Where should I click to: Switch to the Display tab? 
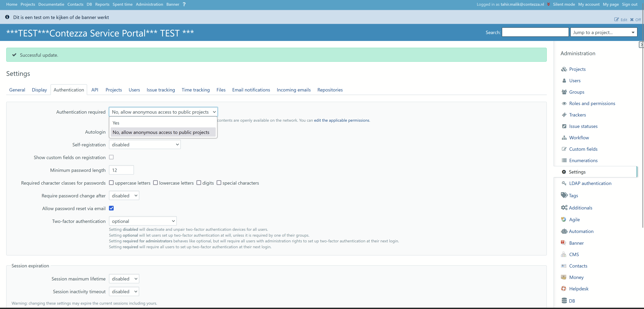point(39,90)
